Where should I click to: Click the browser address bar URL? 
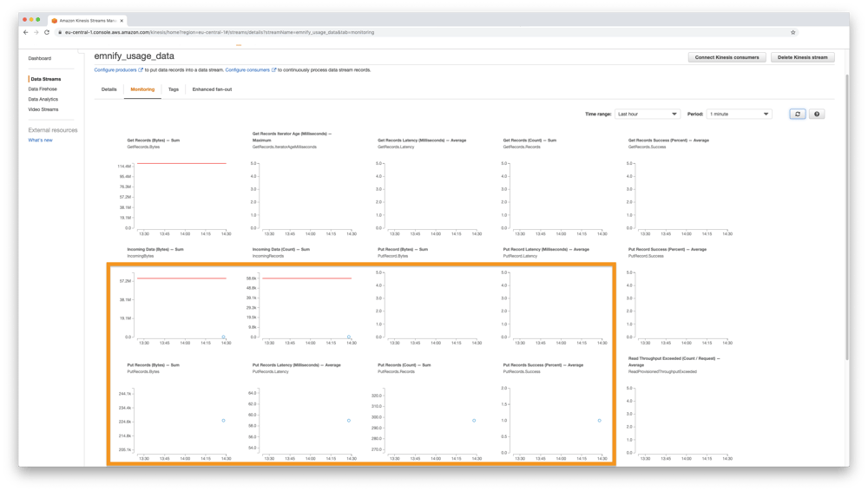pos(220,33)
